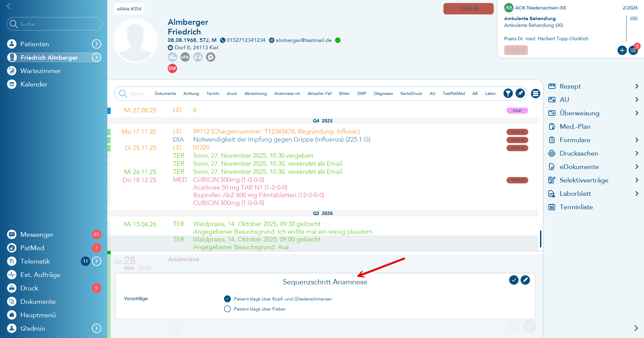This screenshot has height=338, width=644.
Task: Click the patient avatar picture
Action: [136, 41]
